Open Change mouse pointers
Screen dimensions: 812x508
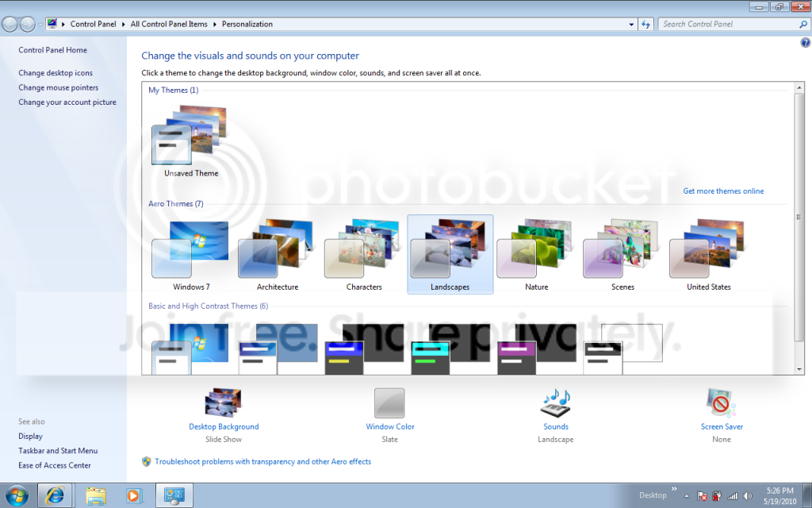[x=59, y=87]
